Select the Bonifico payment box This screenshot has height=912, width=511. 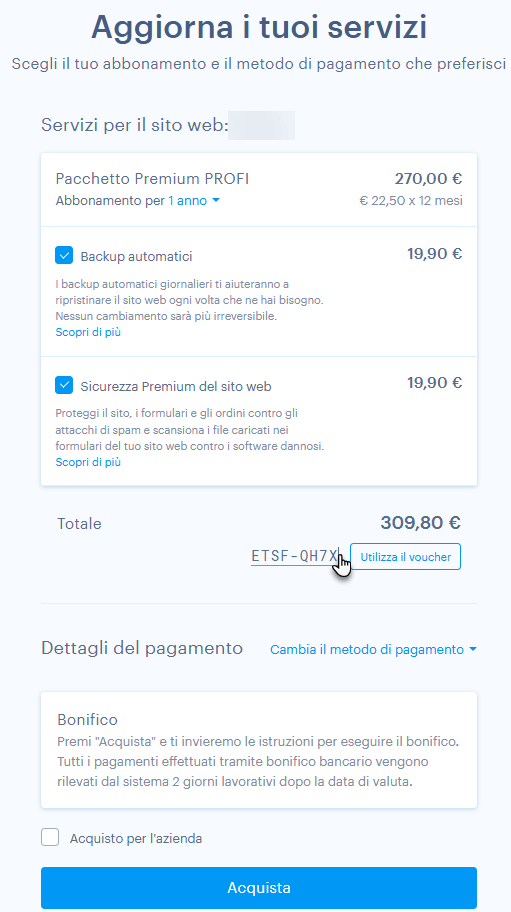click(x=259, y=750)
